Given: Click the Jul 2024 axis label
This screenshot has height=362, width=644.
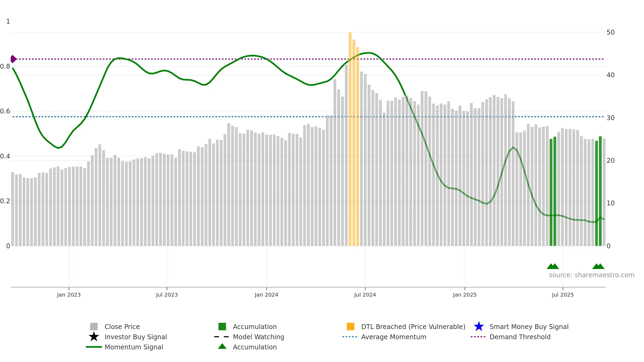Looking at the screenshot, I should (x=365, y=295).
